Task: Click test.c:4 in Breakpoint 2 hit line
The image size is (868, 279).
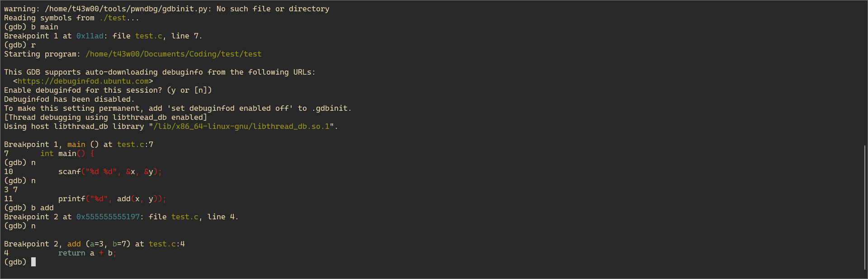Action: (167, 244)
